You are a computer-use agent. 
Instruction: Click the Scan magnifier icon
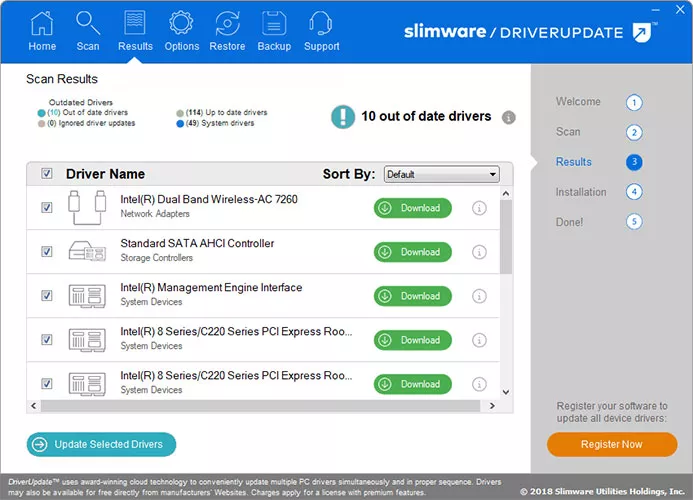pos(88,23)
